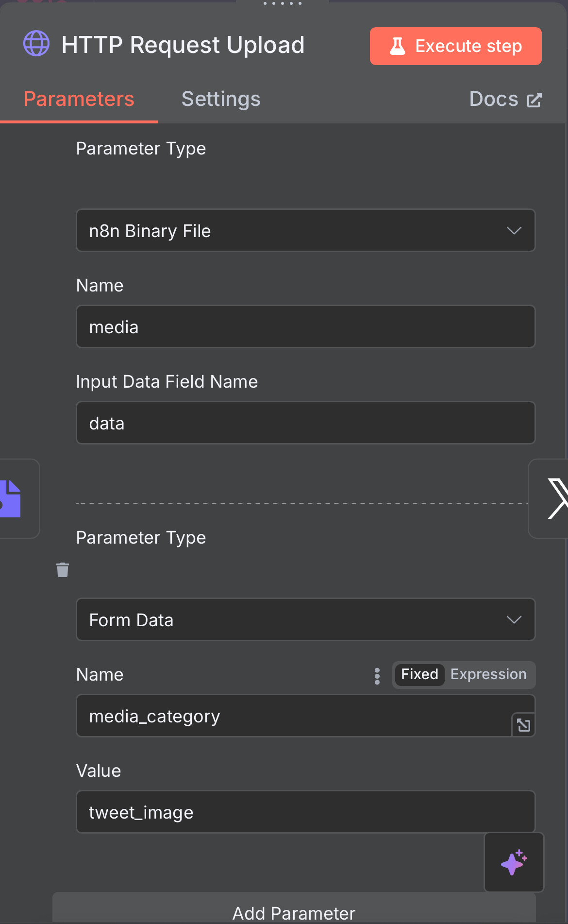Open the Form Data parameter type dropdown

306,619
